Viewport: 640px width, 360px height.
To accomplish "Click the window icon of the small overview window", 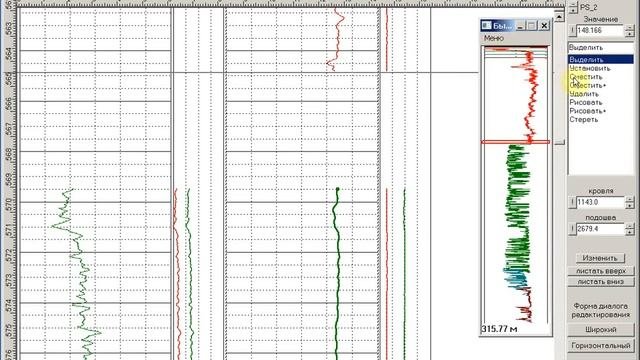I will tap(487, 26).
